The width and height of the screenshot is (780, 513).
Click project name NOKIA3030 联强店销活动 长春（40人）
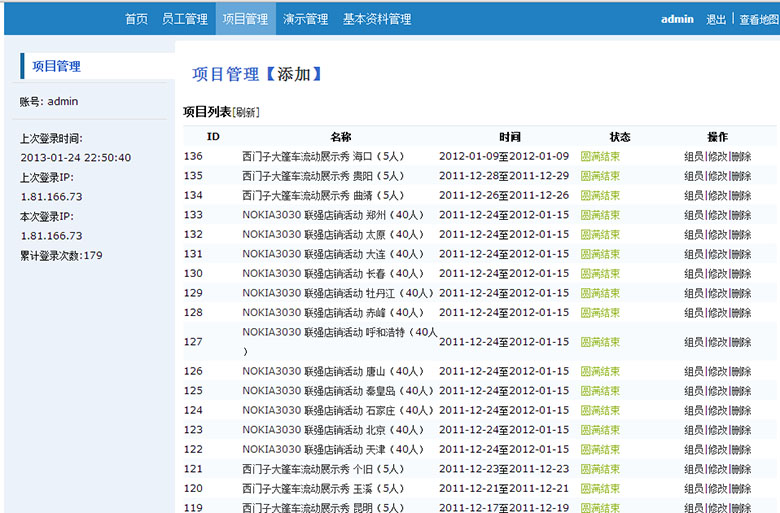tap(333, 273)
